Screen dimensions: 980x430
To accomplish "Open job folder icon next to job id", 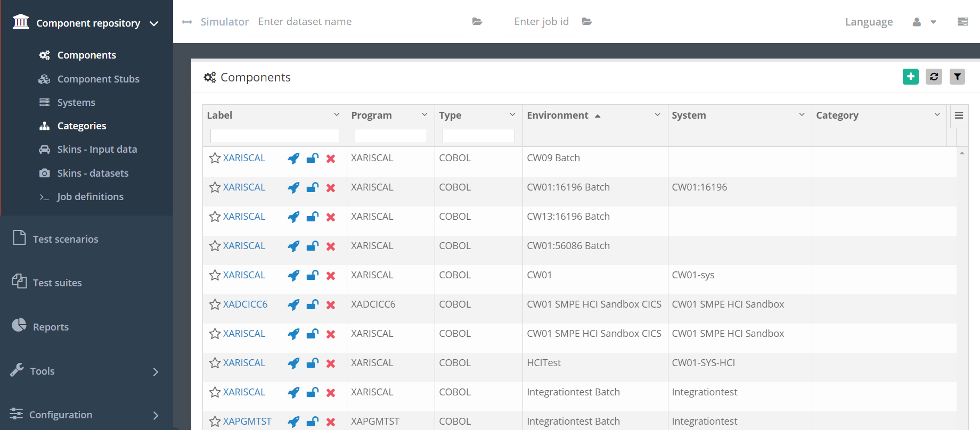I will pyautogui.click(x=587, y=21).
